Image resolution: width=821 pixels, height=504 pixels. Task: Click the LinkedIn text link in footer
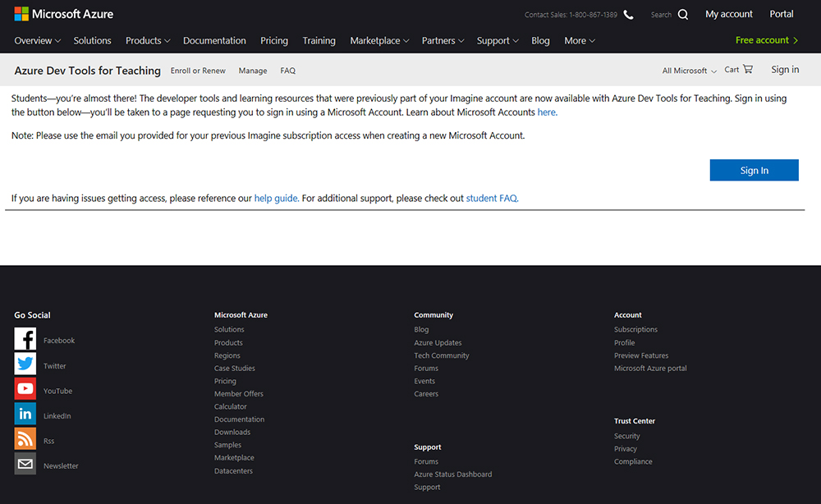tap(57, 416)
